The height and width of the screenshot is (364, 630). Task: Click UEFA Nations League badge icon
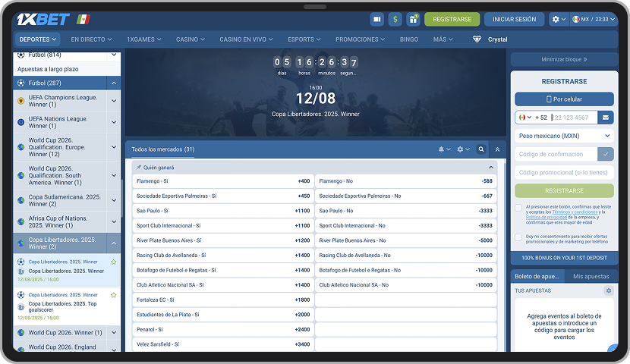(21, 122)
